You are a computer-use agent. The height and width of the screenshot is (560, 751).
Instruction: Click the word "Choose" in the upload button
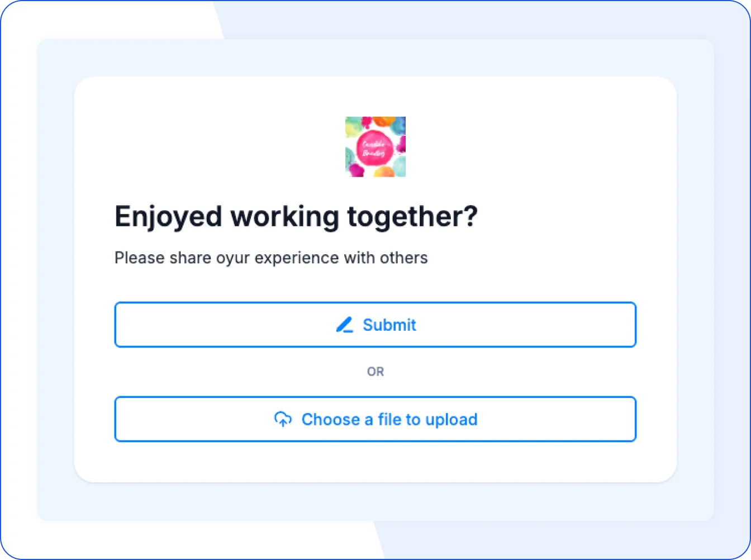coord(331,419)
